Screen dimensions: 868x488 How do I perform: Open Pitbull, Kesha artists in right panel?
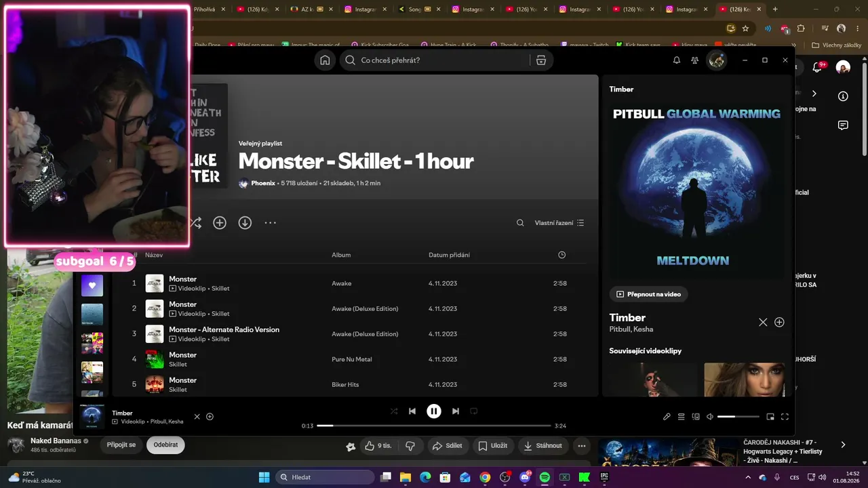pos(631,329)
